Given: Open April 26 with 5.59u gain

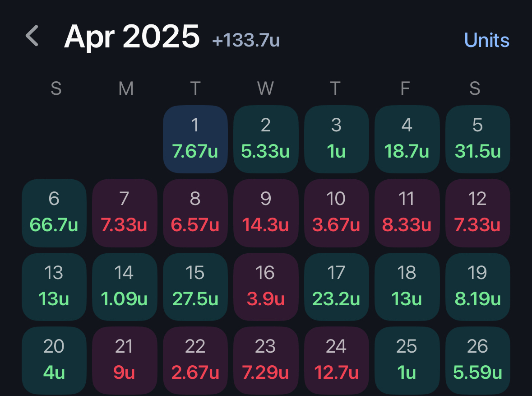Looking at the screenshot, I should tap(477, 360).
